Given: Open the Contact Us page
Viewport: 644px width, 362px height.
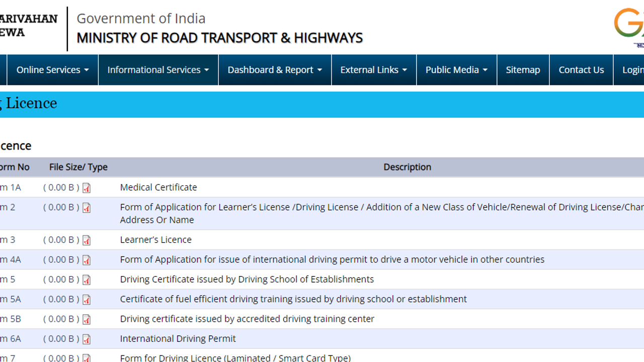Looking at the screenshot, I should click(581, 70).
